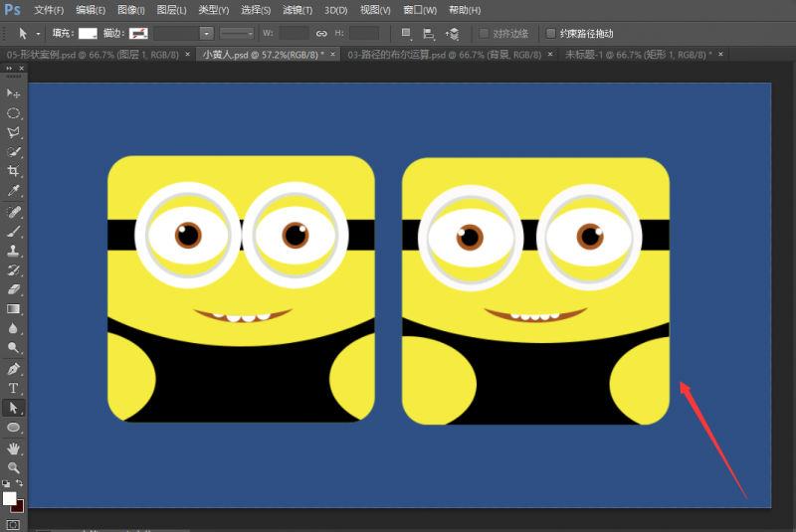Switch to the 05-形状案例.psd tab
Image resolution: width=796 pixels, height=532 pixels.
(x=90, y=55)
